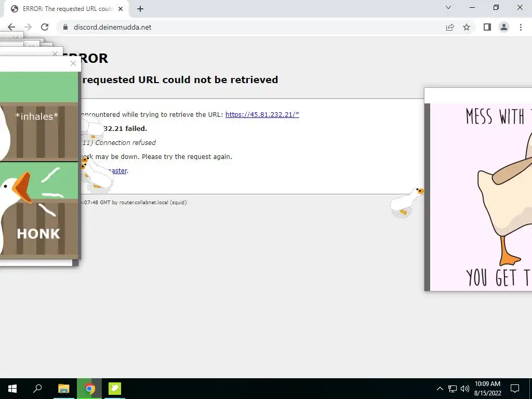Minimize the Chrome window
Viewport: 532px width, 399px height.
(472, 7)
